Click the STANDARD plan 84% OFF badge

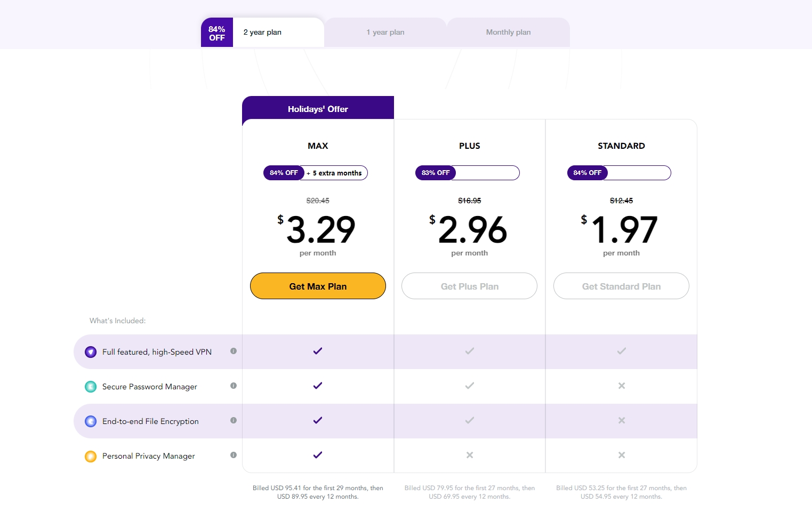click(587, 173)
